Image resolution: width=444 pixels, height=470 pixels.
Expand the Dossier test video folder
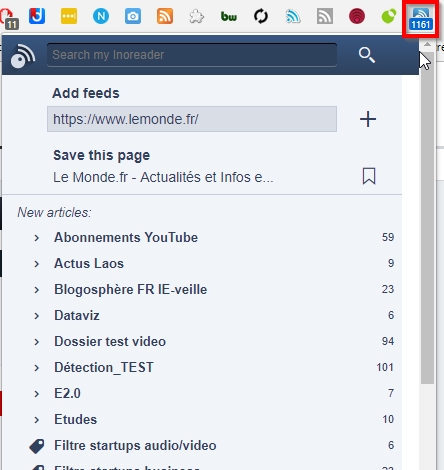37,342
